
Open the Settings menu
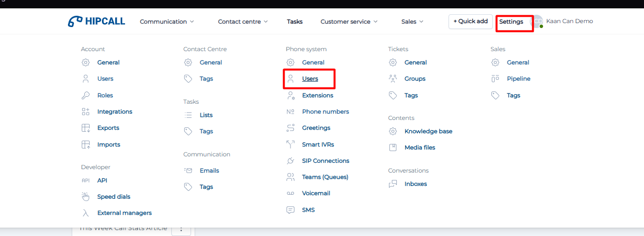coord(511,22)
